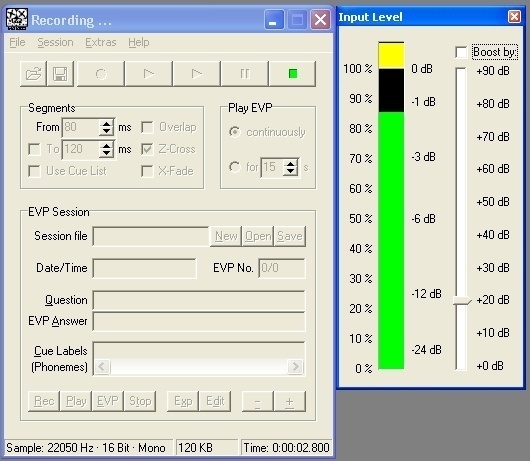Screen dimensions: 530x461
Task: Click the Question text field
Action: click(x=199, y=300)
